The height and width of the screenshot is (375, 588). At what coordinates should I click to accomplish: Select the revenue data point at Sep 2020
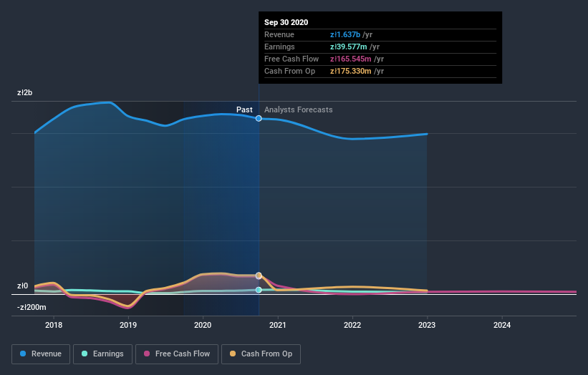click(259, 118)
